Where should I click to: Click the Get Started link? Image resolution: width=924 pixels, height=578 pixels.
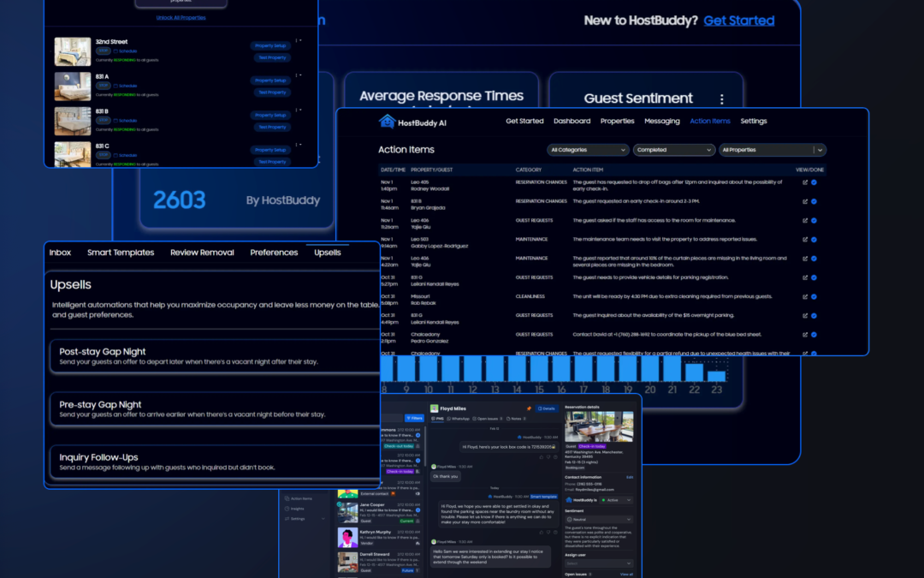click(738, 21)
